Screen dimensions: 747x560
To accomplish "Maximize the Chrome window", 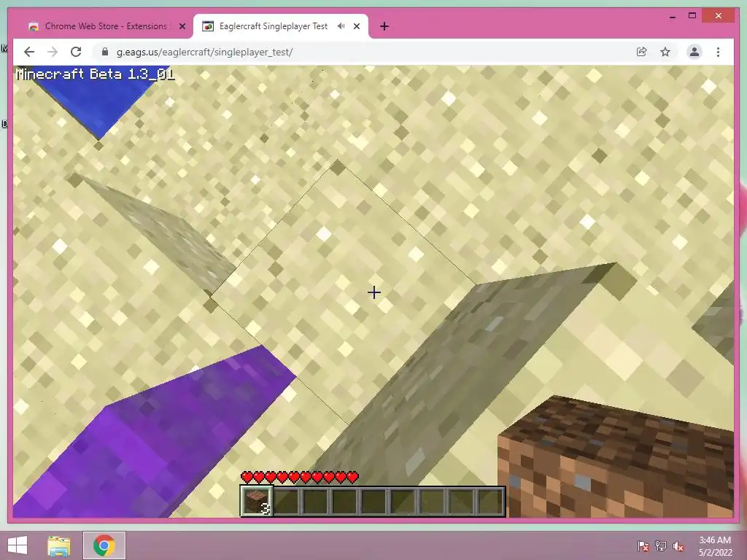I will (x=692, y=16).
